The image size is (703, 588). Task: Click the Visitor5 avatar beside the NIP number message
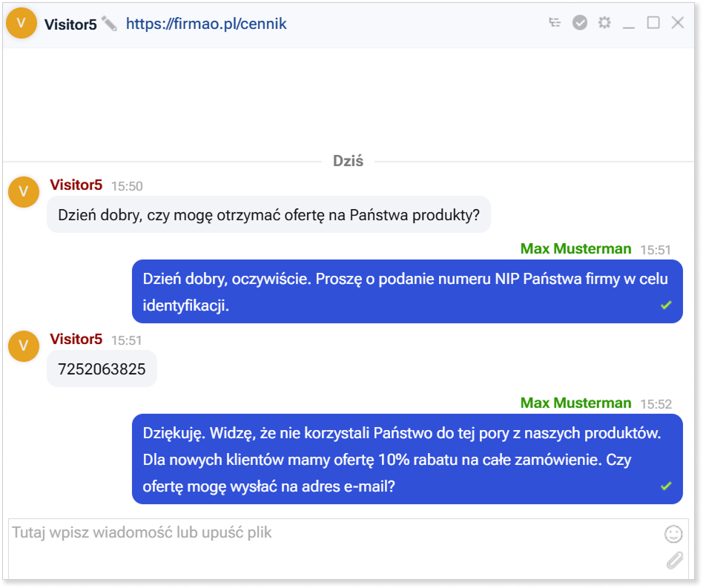coord(24,346)
